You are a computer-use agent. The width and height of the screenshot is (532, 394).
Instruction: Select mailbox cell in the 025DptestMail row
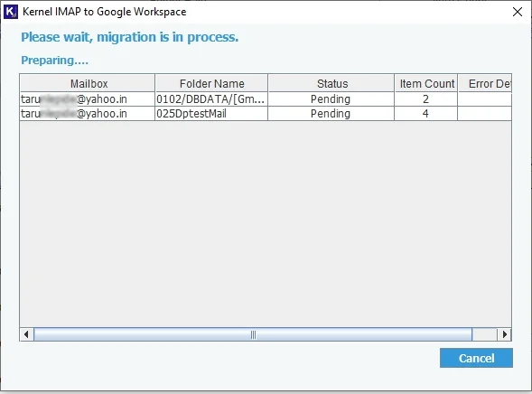tap(88, 113)
